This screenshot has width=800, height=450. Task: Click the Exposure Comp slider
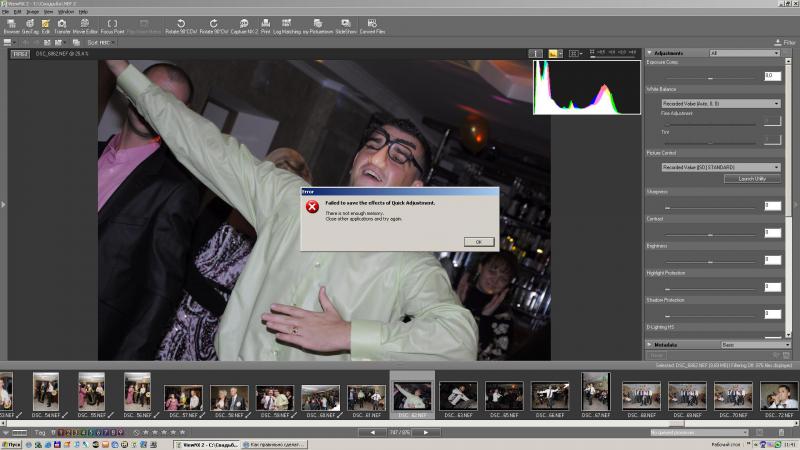click(710, 79)
